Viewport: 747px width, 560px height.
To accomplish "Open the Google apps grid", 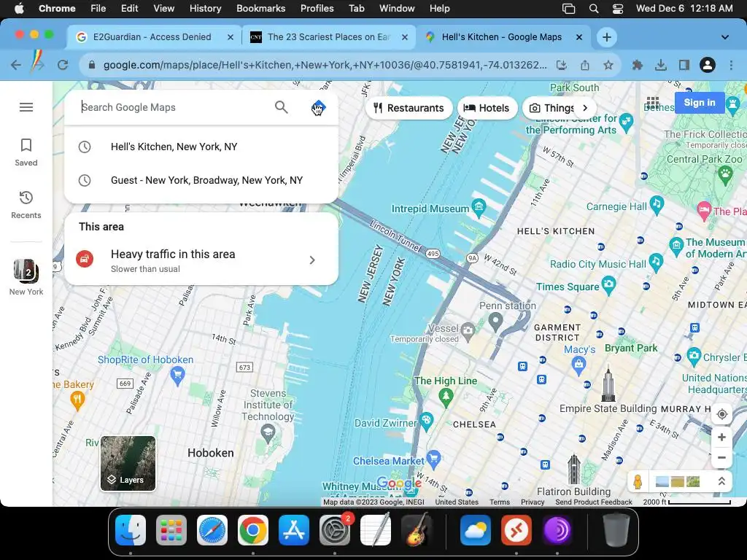I will point(653,103).
